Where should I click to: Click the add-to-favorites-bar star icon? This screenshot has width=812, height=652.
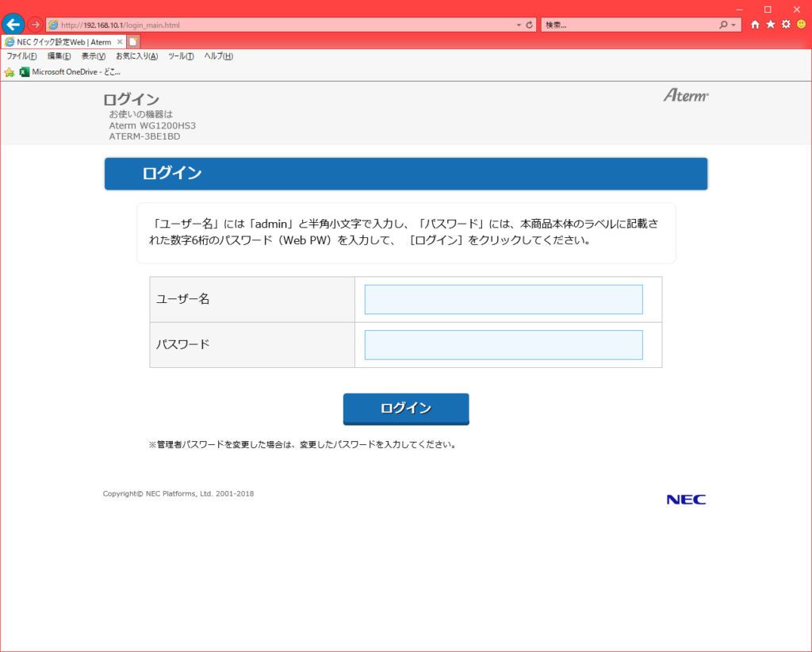click(x=8, y=71)
